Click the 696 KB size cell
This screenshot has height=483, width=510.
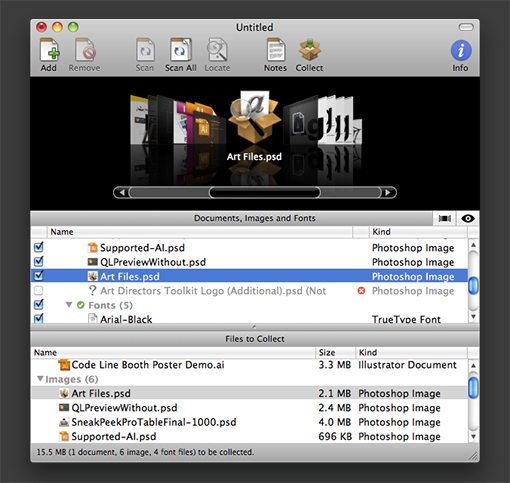coord(335,436)
